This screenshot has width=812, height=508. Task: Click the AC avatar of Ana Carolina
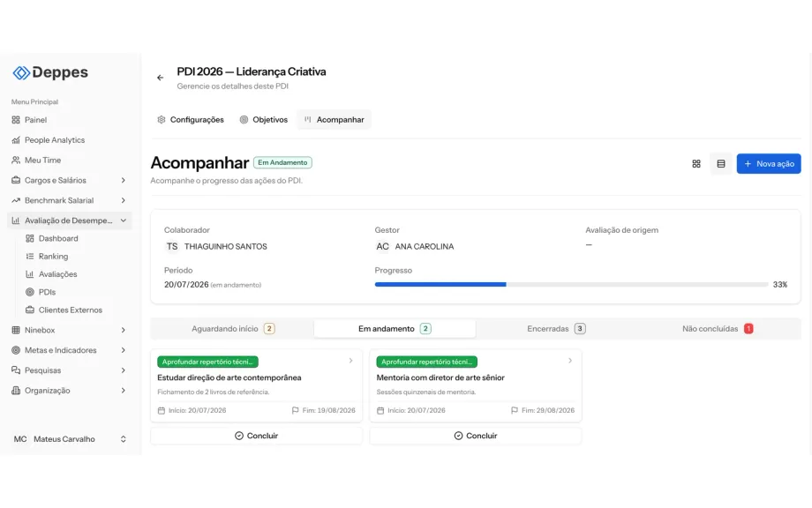click(x=383, y=247)
